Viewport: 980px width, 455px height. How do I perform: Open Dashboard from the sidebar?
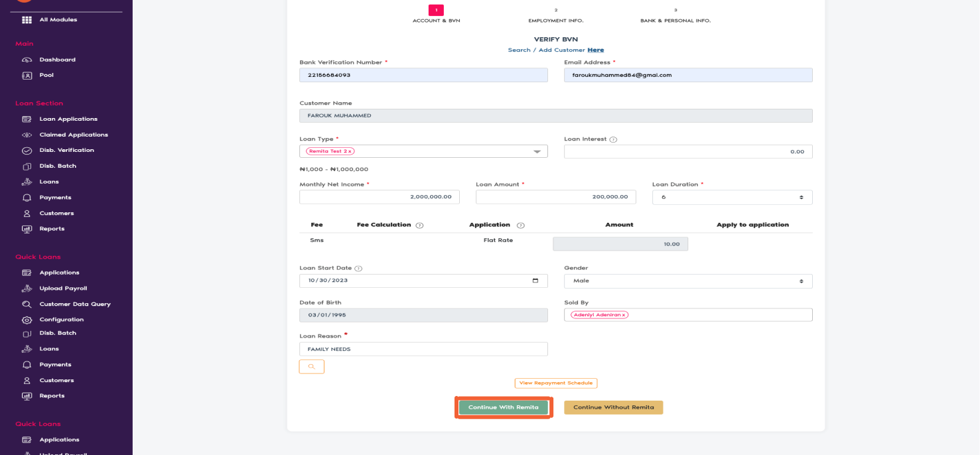[59, 59]
